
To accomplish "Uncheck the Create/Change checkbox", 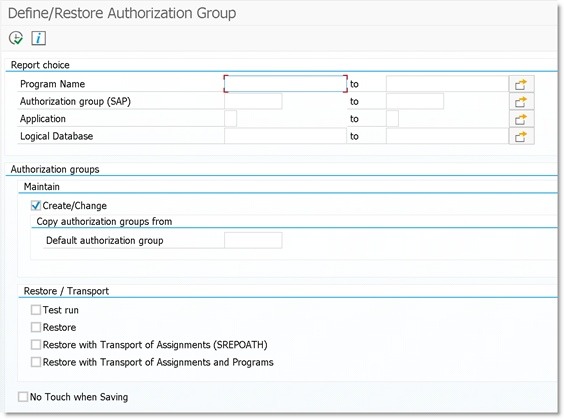I will click(x=36, y=206).
